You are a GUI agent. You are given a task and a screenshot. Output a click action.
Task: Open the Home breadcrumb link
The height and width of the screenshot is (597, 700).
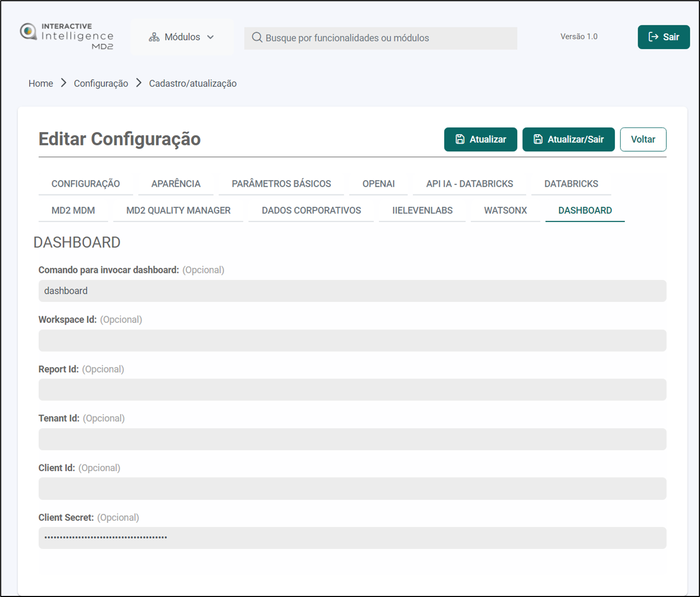coord(41,84)
